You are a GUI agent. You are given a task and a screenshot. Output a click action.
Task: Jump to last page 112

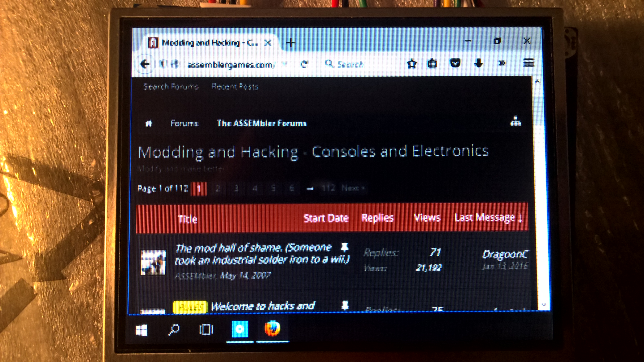click(x=328, y=188)
